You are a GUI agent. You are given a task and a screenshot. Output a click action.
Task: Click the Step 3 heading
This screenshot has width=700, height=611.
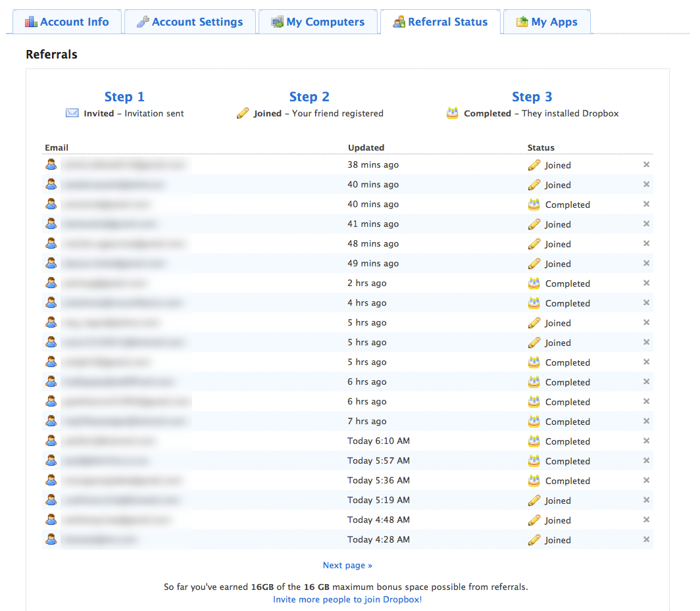pyautogui.click(x=532, y=97)
